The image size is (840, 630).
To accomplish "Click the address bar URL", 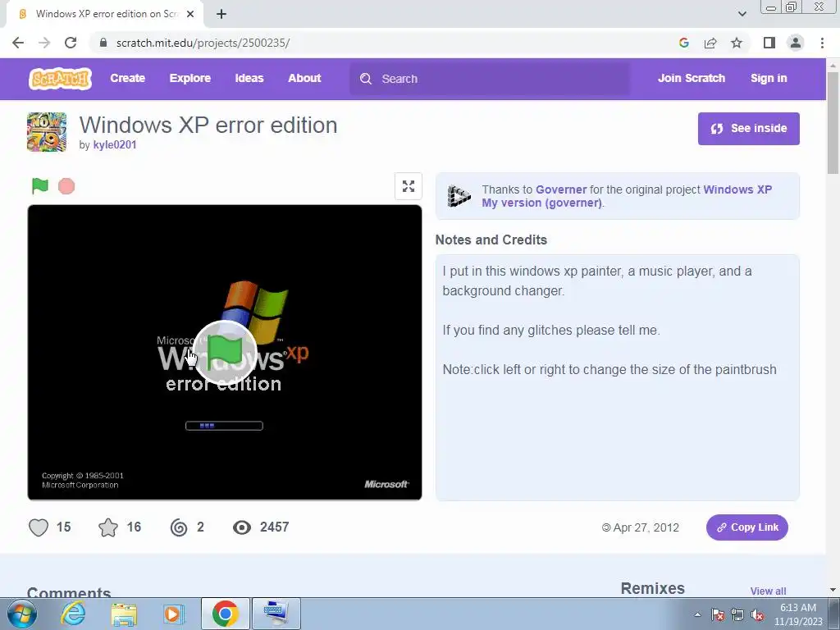I will [203, 43].
